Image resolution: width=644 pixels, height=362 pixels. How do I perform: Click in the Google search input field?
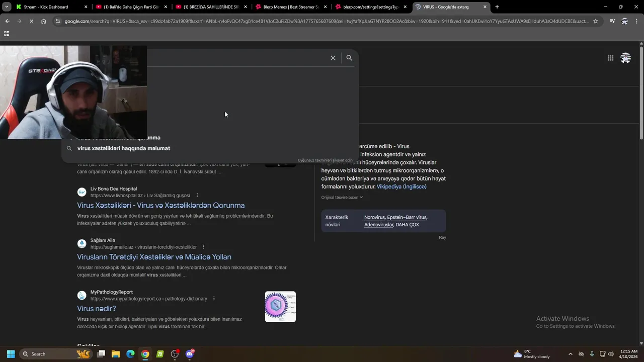pos(236,58)
